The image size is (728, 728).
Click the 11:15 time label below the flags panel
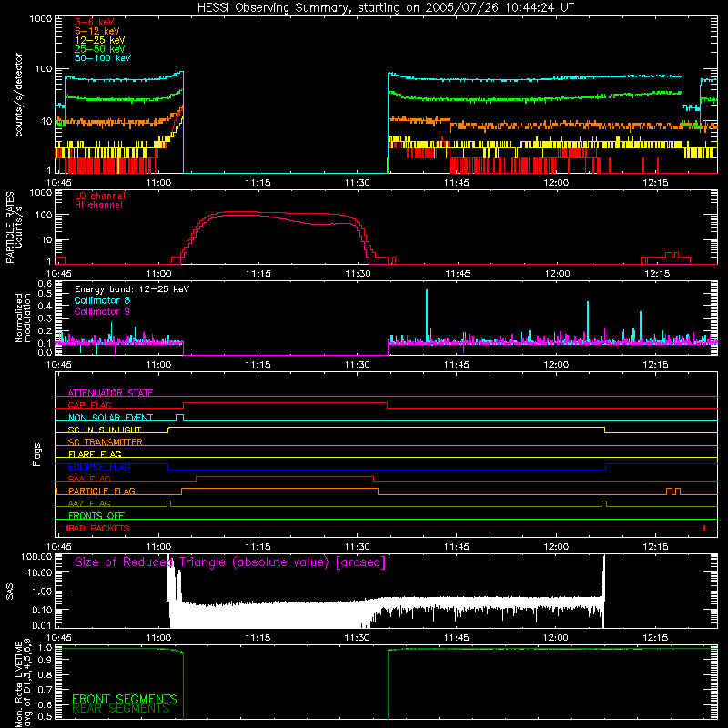point(258,547)
